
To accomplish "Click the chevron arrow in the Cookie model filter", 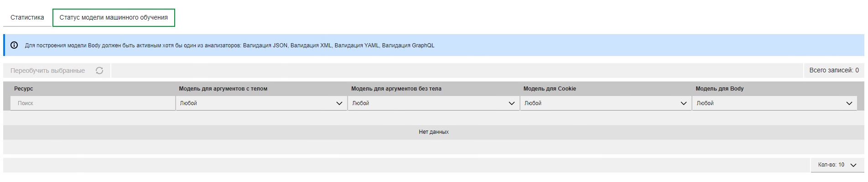I will 683,103.
